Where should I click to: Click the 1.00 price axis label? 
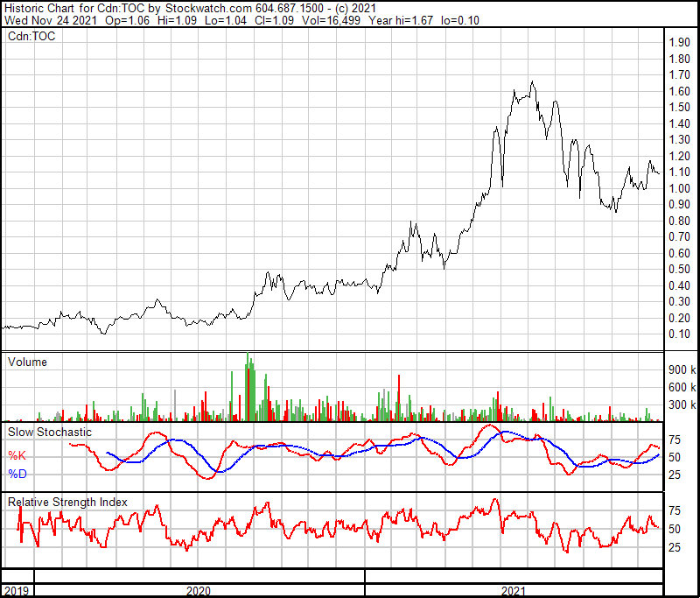pyautogui.click(x=680, y=188)
